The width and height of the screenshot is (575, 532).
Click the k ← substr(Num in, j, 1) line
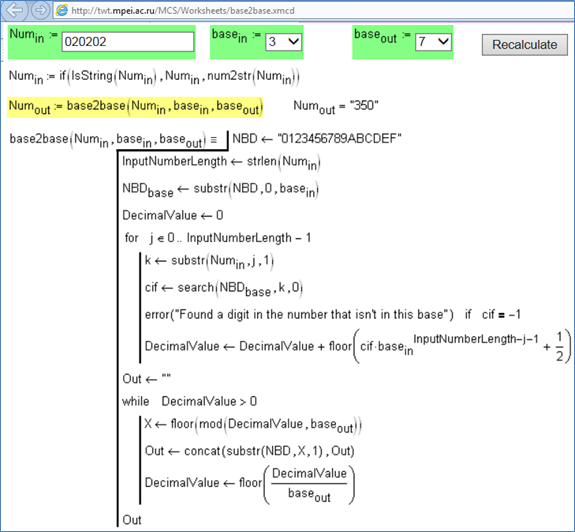point(209,261)
